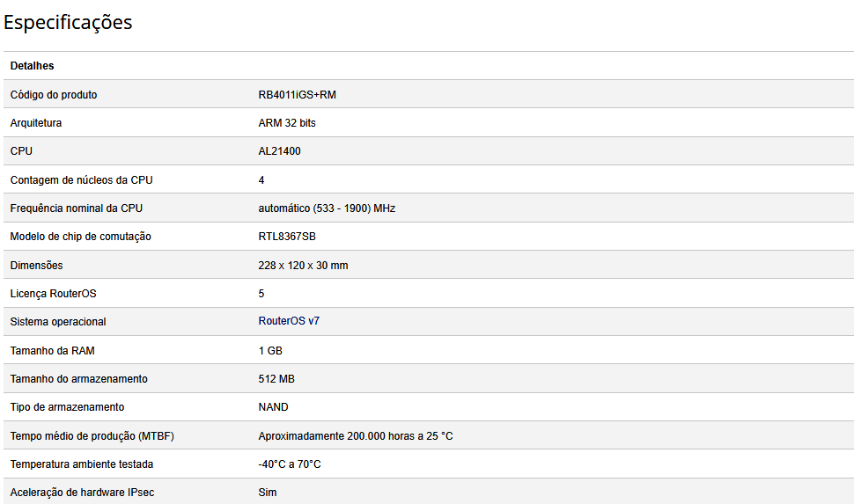Click the Licença RouterOS label
This screenshot has width=854, height=504.
point(54,294)
